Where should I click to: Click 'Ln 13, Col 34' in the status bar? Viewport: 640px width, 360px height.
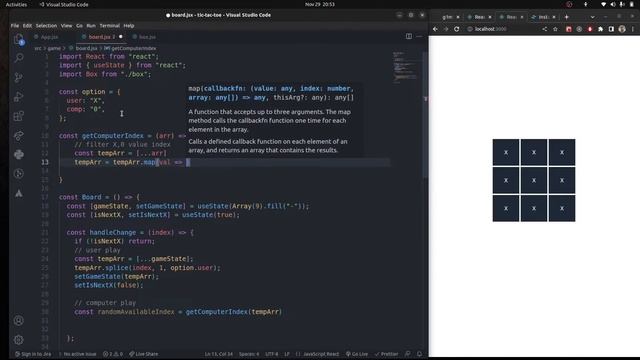coord(218,354)
